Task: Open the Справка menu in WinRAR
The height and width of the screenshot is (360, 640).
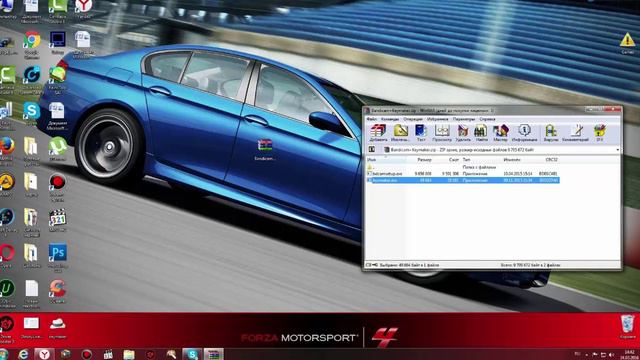Action: coord(487,119)
